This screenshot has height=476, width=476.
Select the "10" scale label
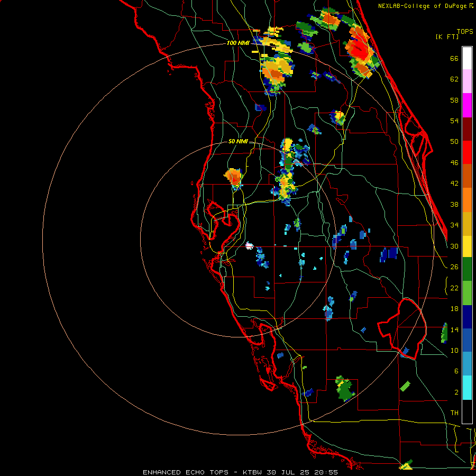pyautogui.click(x=454, y=350)
